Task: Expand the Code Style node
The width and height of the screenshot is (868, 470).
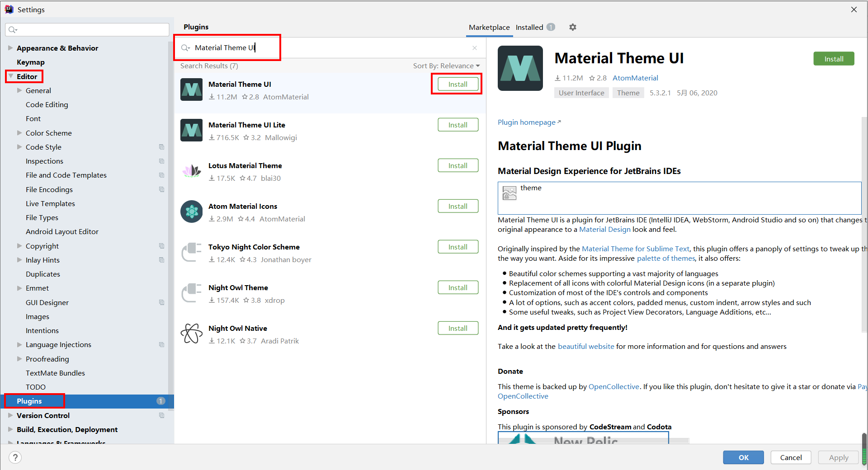Action: pyautogui.click(x=19, y=147)
